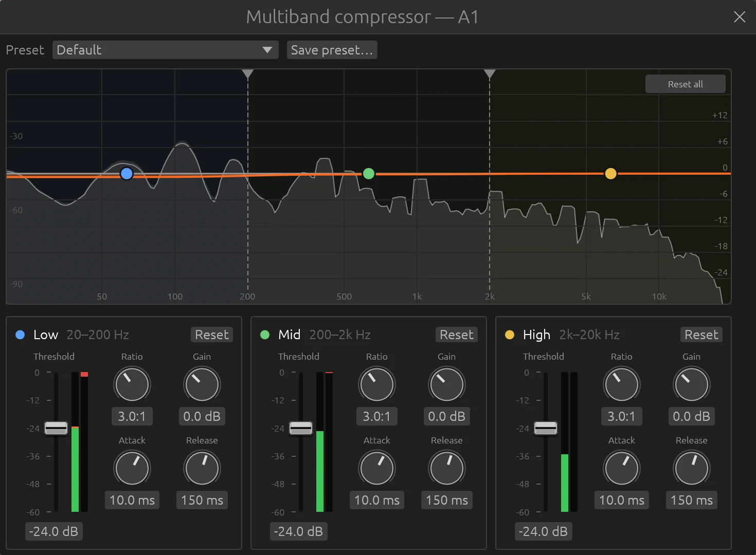
Task: Click the Low band 10.0 ms attack value field
Action: click(132, 500)
